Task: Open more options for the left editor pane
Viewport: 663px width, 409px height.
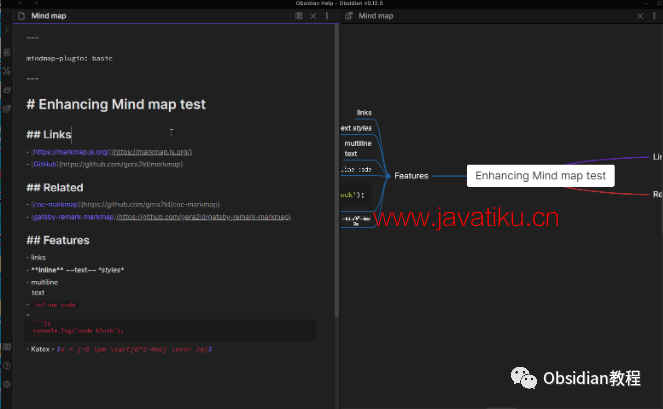Action: point(327,16)
